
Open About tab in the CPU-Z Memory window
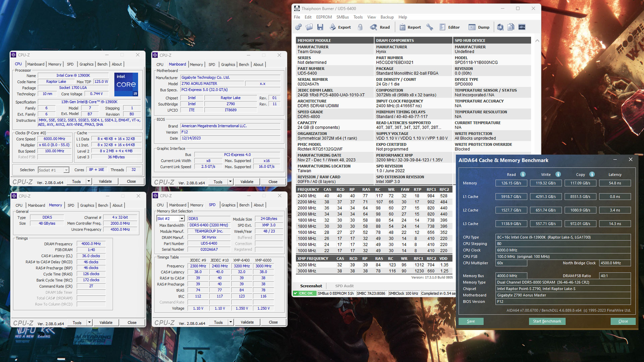[117, 205]
